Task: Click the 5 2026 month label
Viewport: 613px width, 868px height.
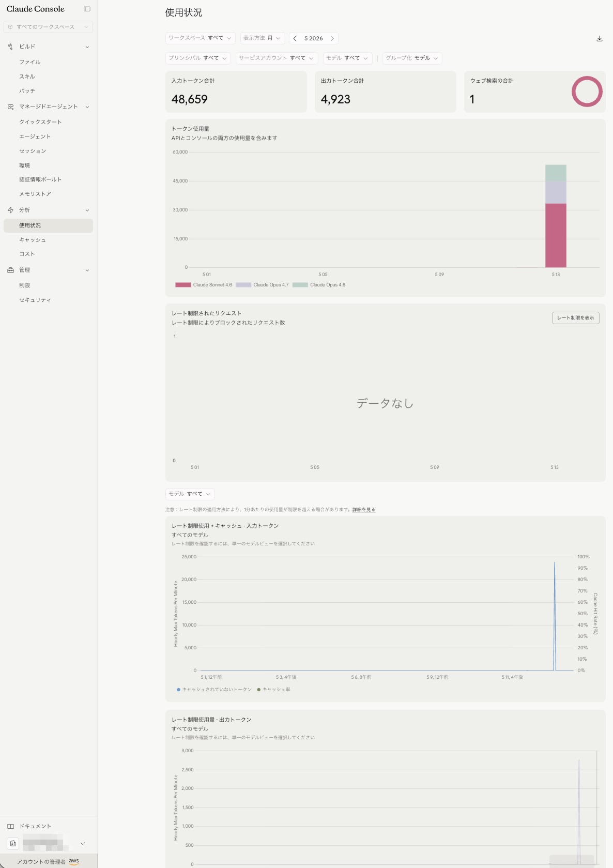Action: click(x=313, y=38)
